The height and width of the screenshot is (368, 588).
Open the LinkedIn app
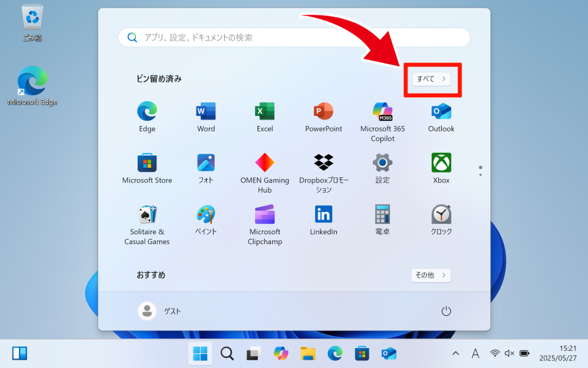tap(323, 220)
